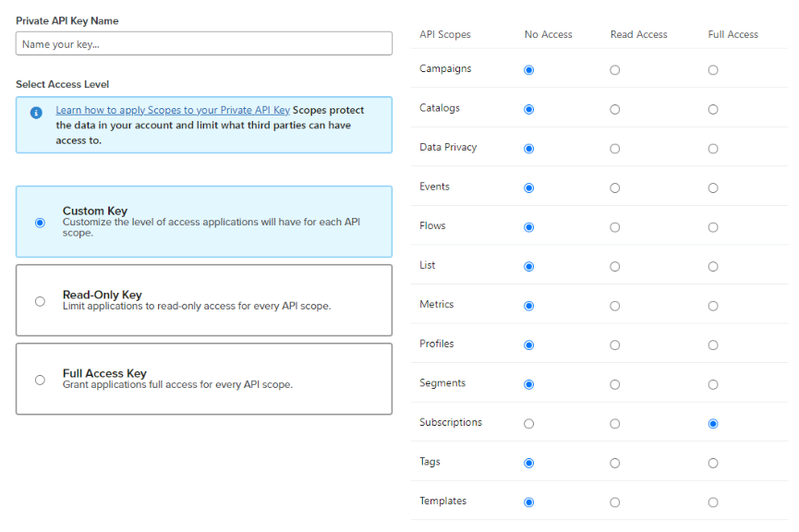Image resolution: width=799 pixels, height=532 pixels.
Task: Set Flows to Read Access
Action: click(x=615, y=227)
